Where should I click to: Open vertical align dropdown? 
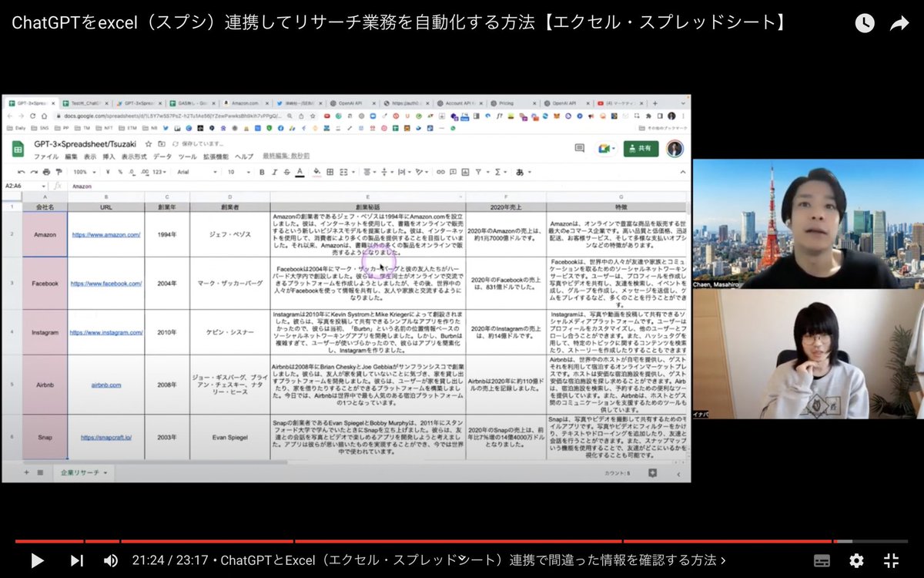[x=387, y=172]
